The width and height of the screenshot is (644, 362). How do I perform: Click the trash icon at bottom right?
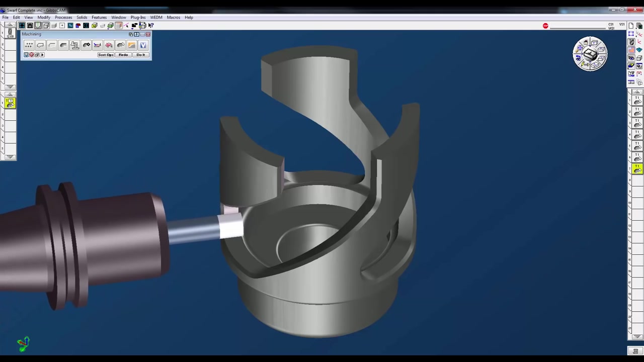[635, 351]
